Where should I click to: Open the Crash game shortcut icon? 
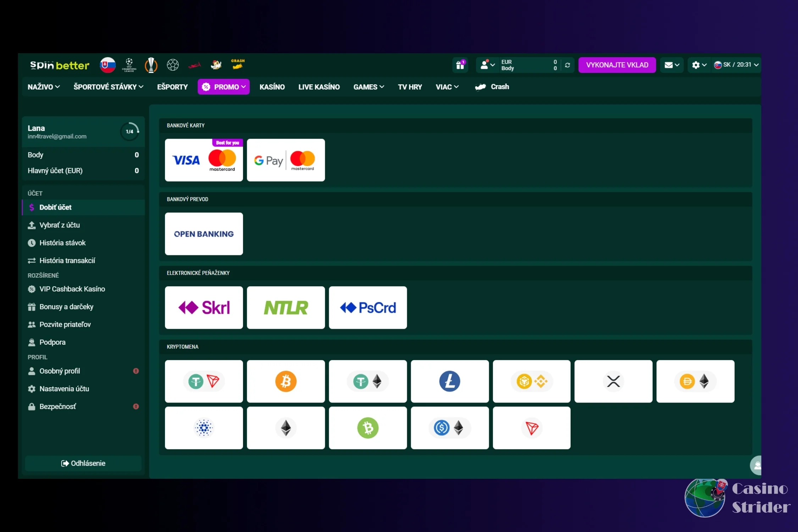[x=238, y=65]
